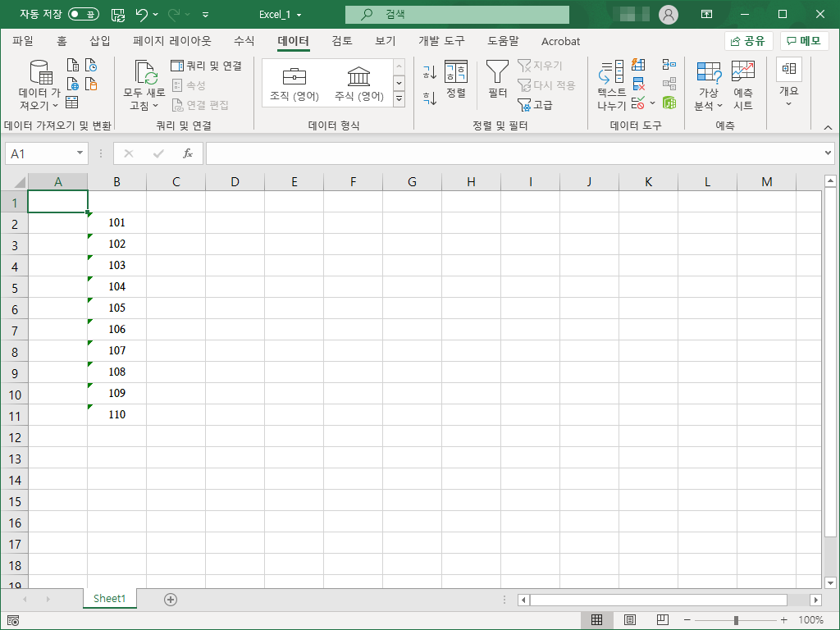
Task: Open the Data Validation dropdown arrow
Action: [x=652, y=103]
